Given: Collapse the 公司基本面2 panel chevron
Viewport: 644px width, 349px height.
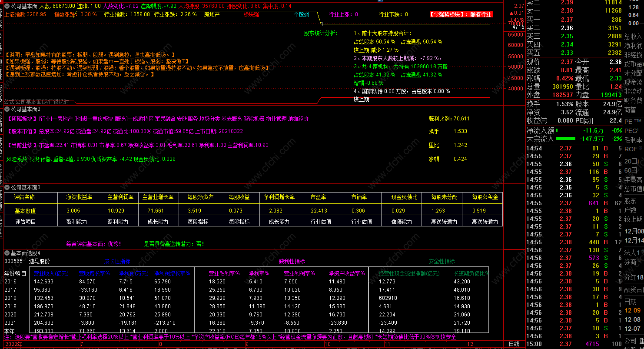Looking at the screenshot, I should click(x=7, y=109).
